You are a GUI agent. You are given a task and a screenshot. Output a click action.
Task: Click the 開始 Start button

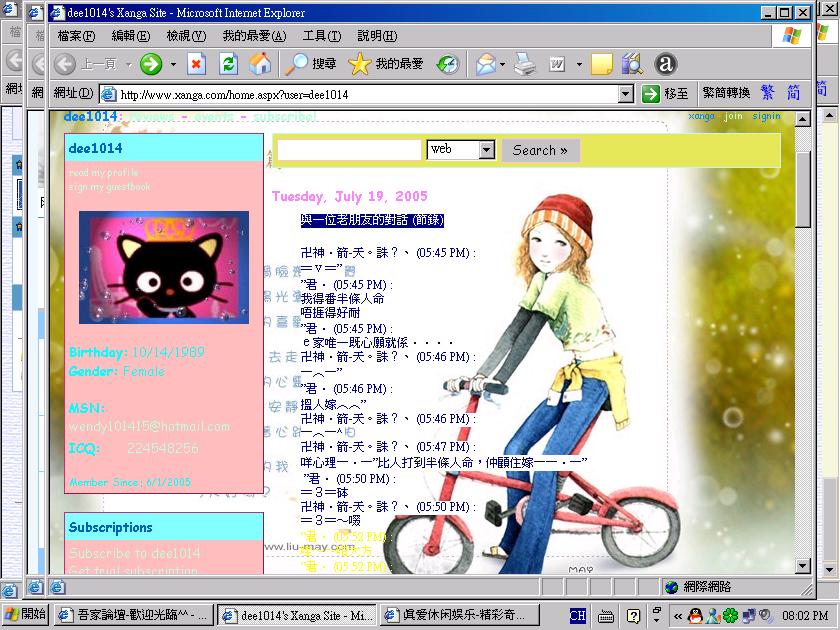(25, 615)
